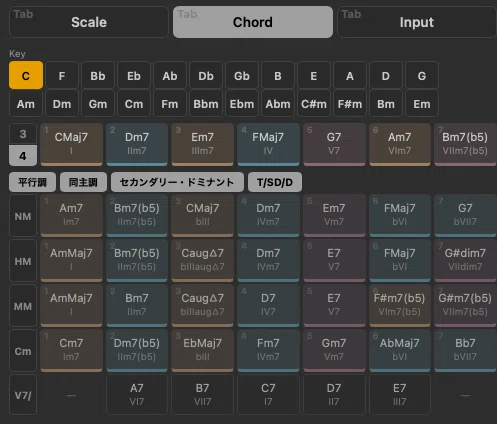Play the CMaj7 I chord pad
Screen dimensions: 497x424
(71, 144)
